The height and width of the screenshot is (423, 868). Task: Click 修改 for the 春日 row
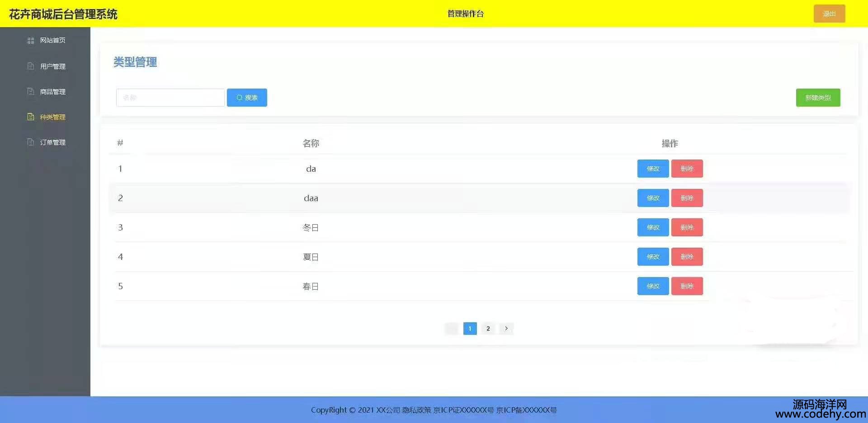coord(653,286)
